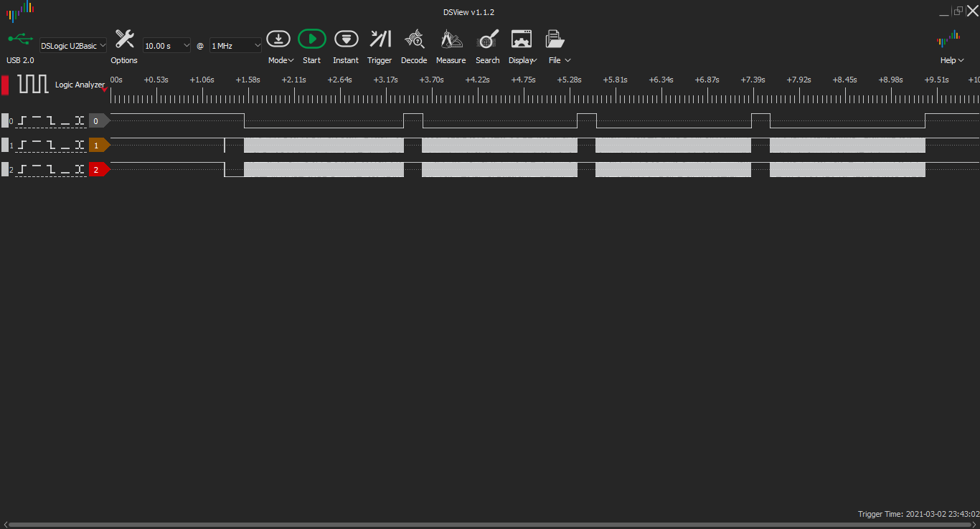Click the +9.51s mark on the time ruler
The height and width of the screenshot is (529, 980).
pyautogui.click(x=936, y=80)
